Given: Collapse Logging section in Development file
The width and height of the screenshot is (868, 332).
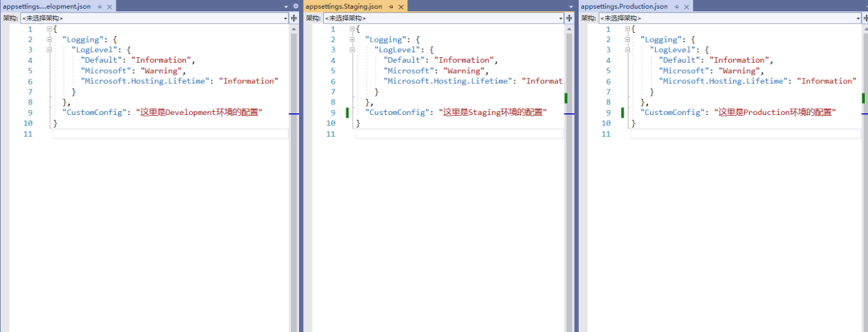Looking at the screenshot, I should pos(49,39).
